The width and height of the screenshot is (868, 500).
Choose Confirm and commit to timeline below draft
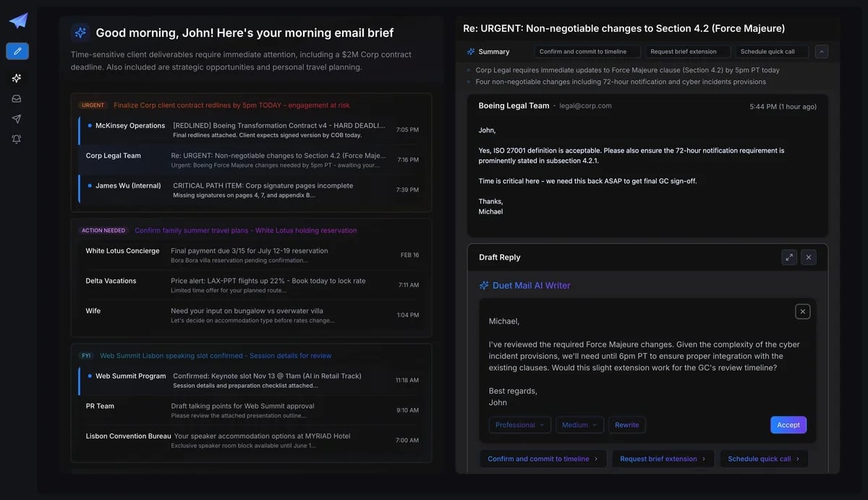click(x=543, y=459)
